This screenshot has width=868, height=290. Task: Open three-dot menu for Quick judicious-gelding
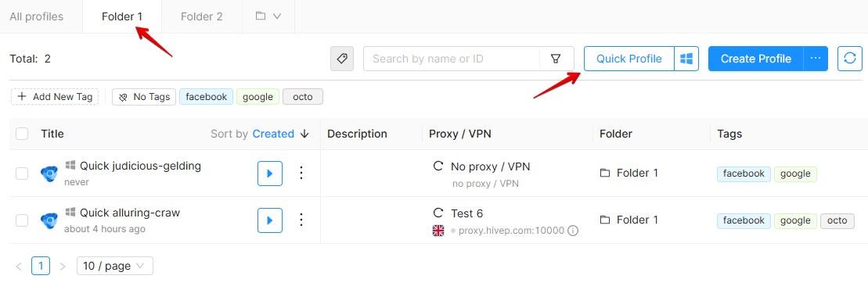pyautogui.click(x=301, y=174)
